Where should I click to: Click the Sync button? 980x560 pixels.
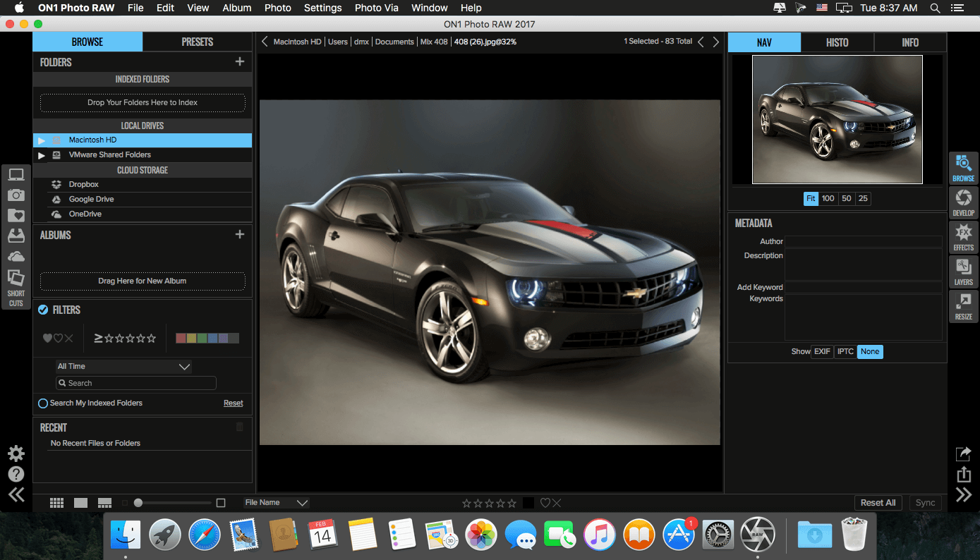(925, 503)
